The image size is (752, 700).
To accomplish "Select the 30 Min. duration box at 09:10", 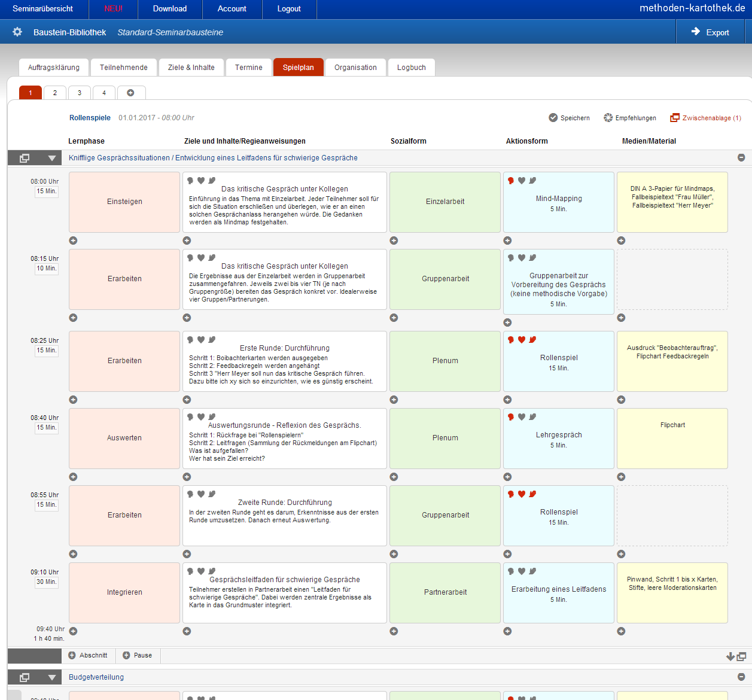I will coord(47,582).
